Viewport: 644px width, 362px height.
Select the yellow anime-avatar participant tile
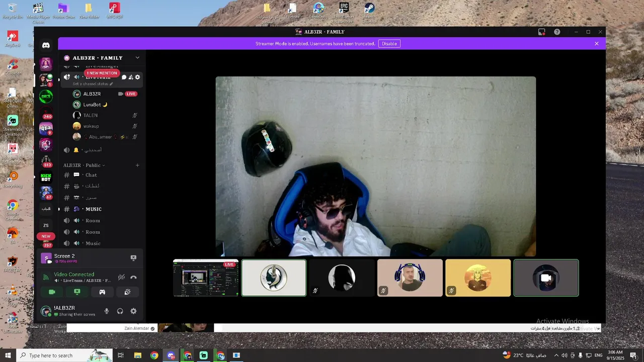[478, 278]
